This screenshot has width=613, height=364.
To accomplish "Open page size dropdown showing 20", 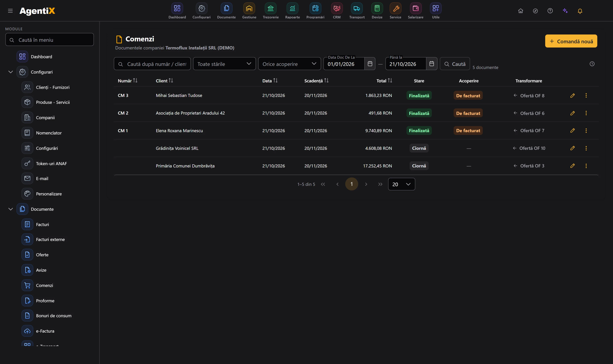I will (x=401, y=184).
